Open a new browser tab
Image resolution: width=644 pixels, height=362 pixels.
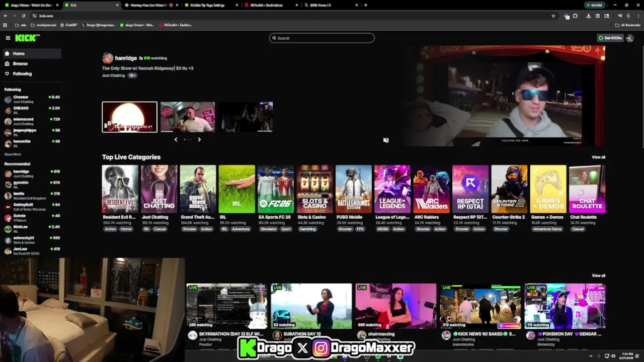(366, 5)
